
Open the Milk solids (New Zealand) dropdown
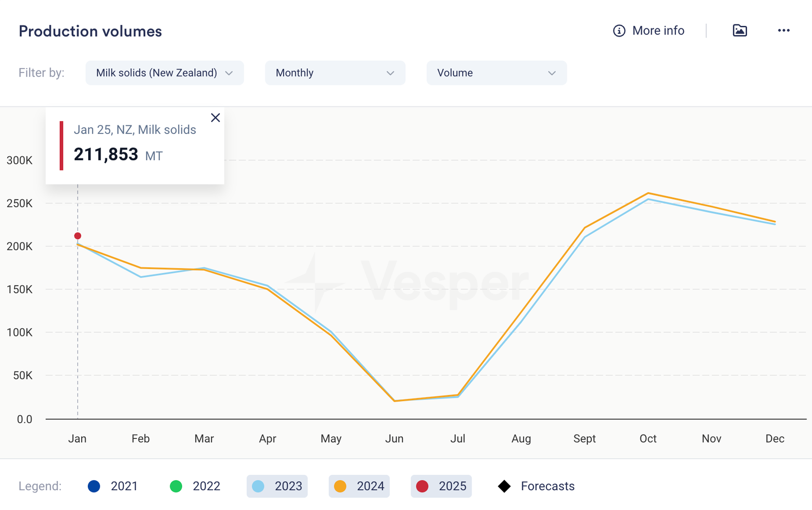click(164, 73)
